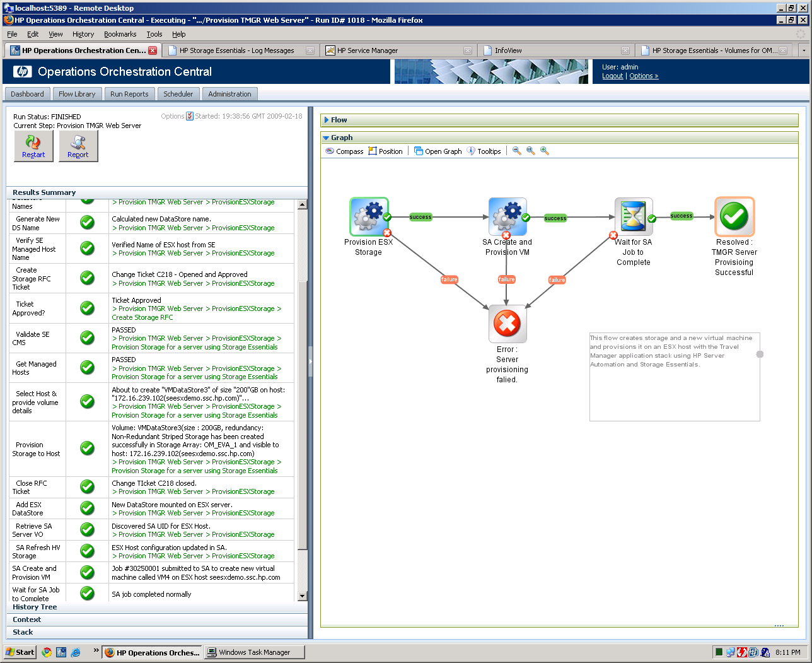Click the Internet Explorer quick launch icon
The image size is (812, 663).
click(76, 652)
